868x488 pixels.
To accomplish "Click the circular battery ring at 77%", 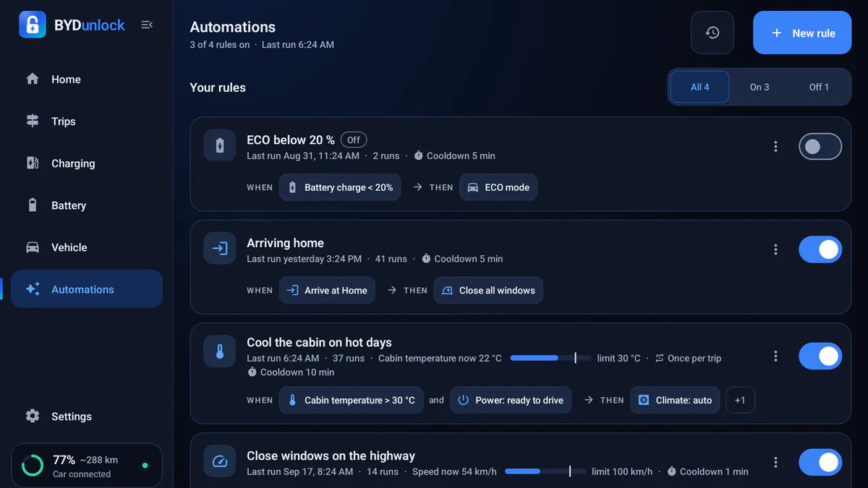I will pos(33,465).
